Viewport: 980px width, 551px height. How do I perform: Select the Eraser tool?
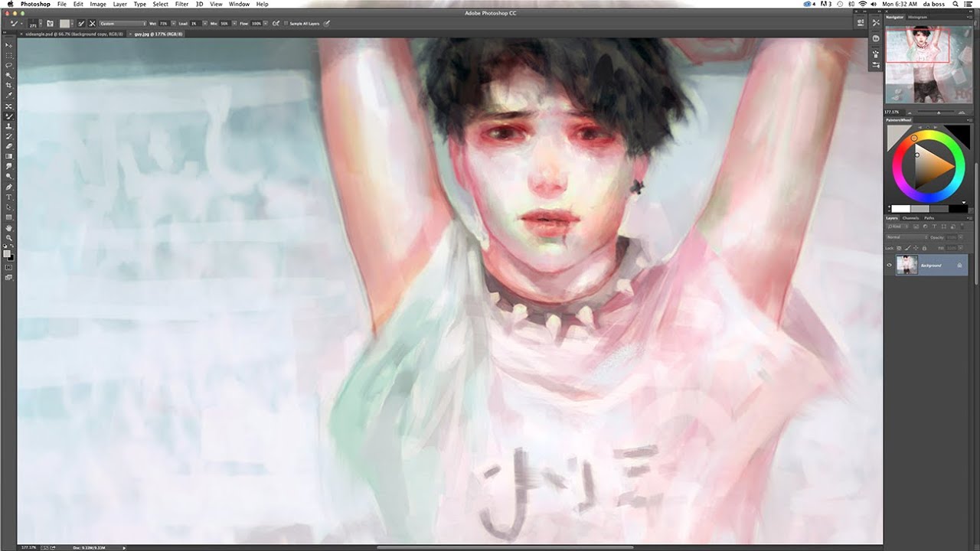tap(8, 146)
